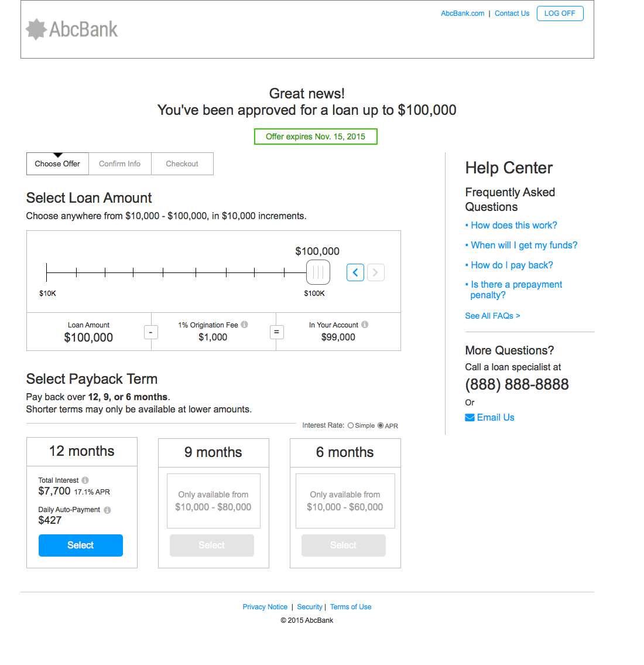
Task: Click the Origination Fee info icon
Action: (x=244, y=325)
